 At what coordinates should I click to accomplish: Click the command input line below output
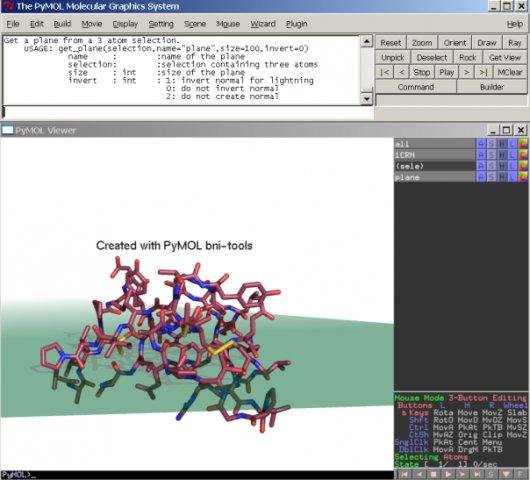[187, 112]
